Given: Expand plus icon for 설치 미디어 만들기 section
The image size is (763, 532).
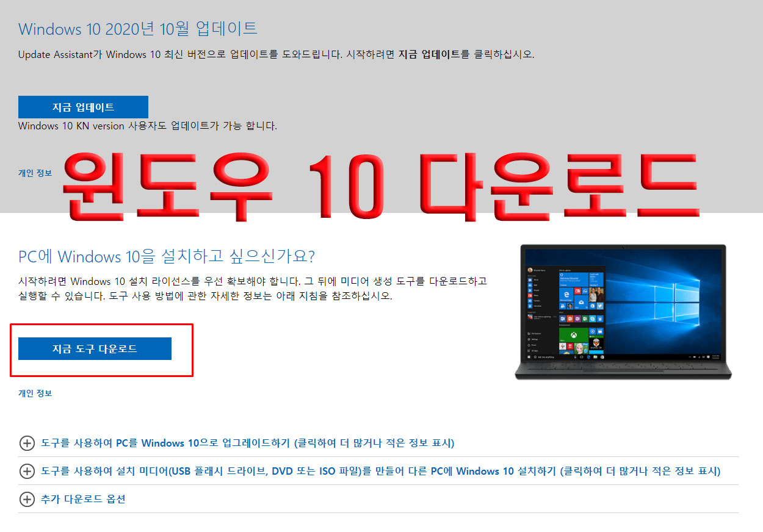Looking at the screenshot, I should click(x=27, y=471).
